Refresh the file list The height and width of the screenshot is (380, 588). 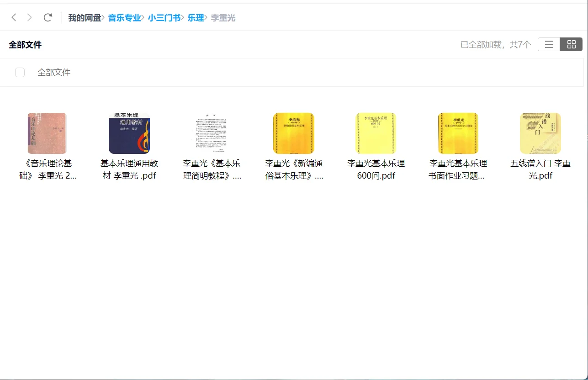[x=48, y=18]
